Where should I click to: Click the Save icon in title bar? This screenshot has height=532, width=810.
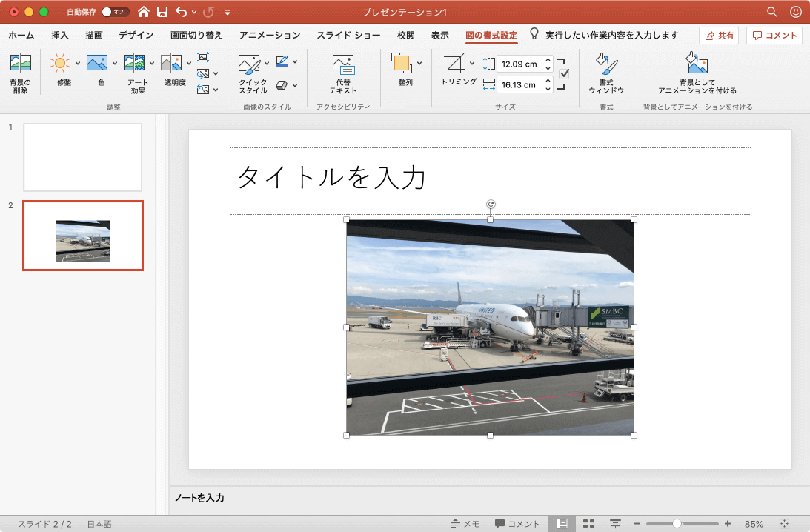pos(162,12)
